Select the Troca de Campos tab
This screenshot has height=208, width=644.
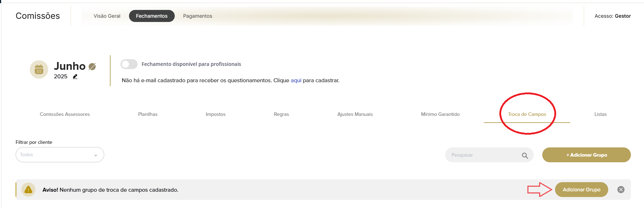point(527,114)
